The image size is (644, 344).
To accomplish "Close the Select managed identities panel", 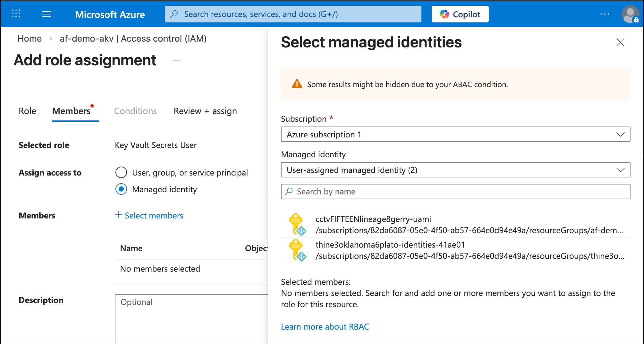I will pos(620,42).
